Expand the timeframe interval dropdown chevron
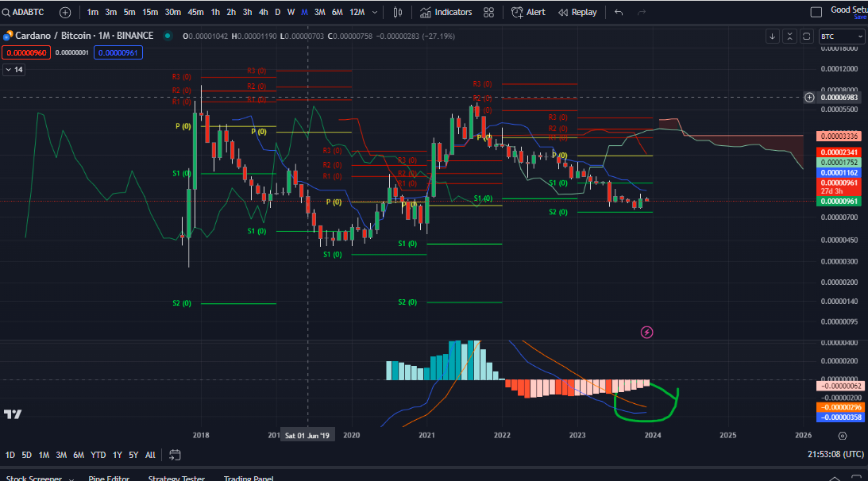Viewport: 868px width, 481px height. [x=375, y=13]
